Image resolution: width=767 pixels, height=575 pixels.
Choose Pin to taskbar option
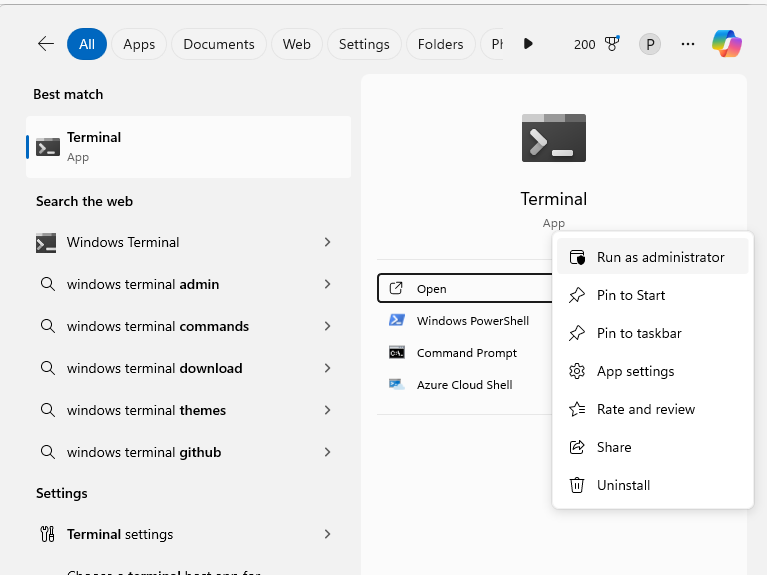coord(638,333)
